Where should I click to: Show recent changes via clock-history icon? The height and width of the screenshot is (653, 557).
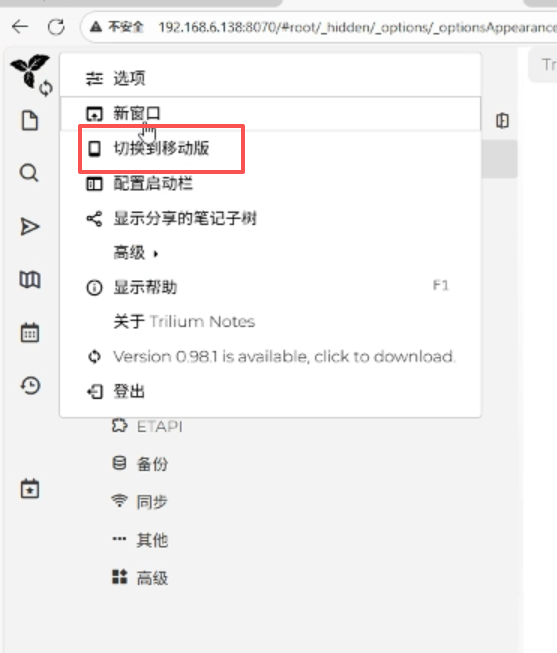point(30,386)
